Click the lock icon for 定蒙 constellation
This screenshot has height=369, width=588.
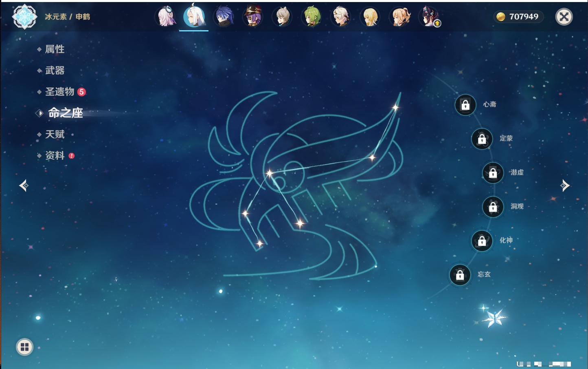(482, 139)
